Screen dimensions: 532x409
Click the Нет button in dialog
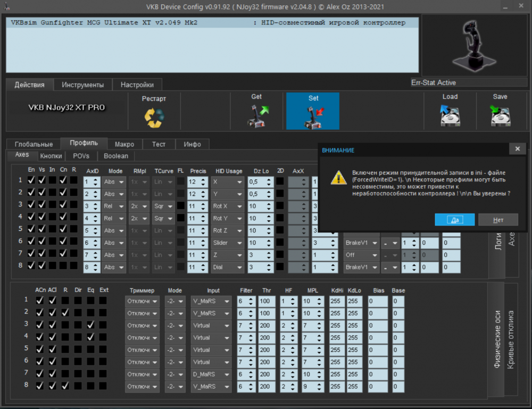click(x=498, y=220)
